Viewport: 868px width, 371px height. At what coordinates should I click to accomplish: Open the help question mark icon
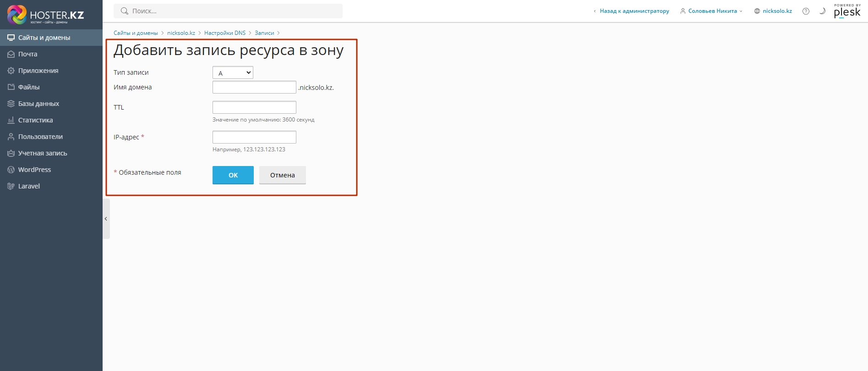[x=806, y=11]
